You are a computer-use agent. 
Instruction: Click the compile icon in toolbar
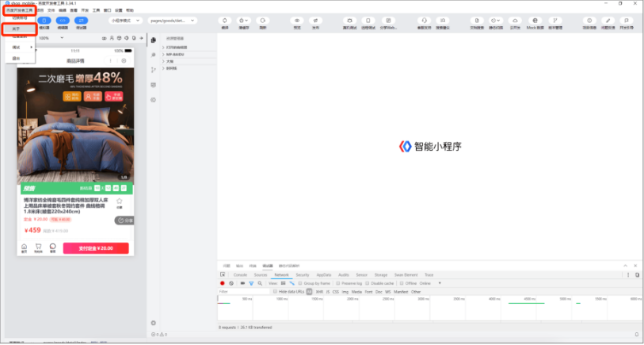pos(225,21)
